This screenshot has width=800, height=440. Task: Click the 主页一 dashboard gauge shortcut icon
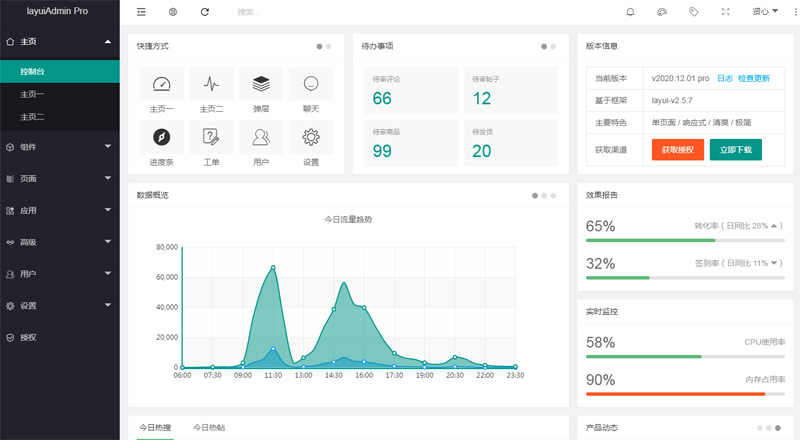tap(161, 84)
